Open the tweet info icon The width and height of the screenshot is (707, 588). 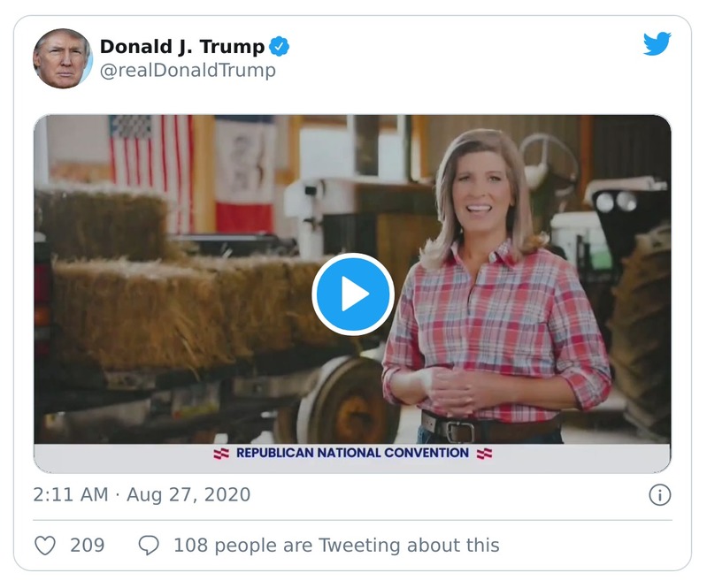pos(659,495)
